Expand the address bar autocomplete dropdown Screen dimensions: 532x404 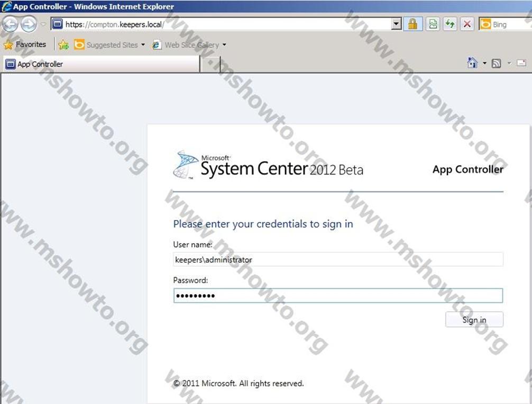pyautogui.click(x=396, y=24)
